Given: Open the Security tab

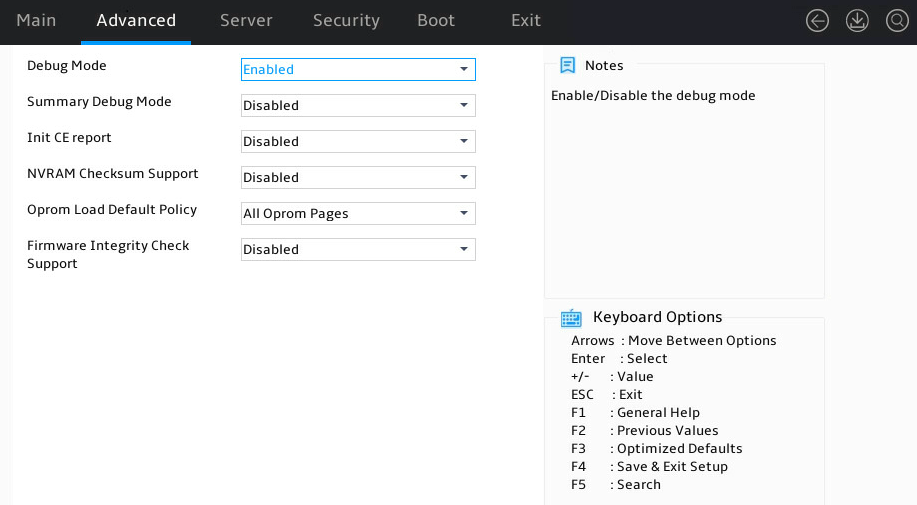Looking at the screenshot, I should click(x=346, y=20).
